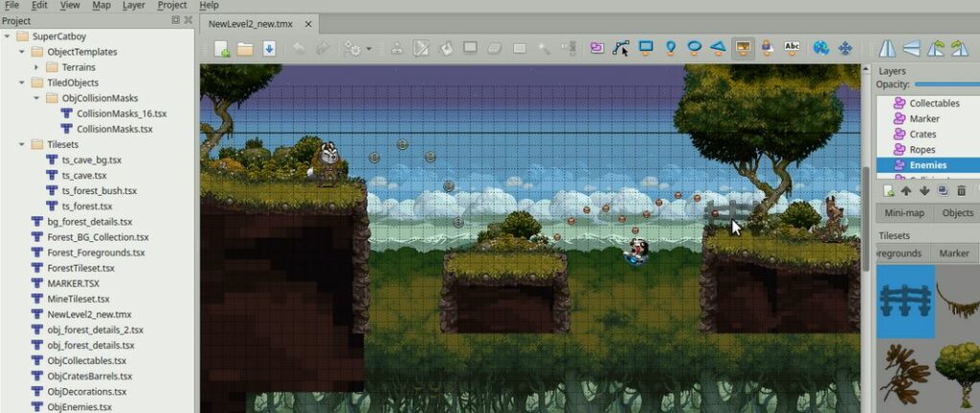
Task: Collapse the ObjectTemplates folder
Action: 22,52
